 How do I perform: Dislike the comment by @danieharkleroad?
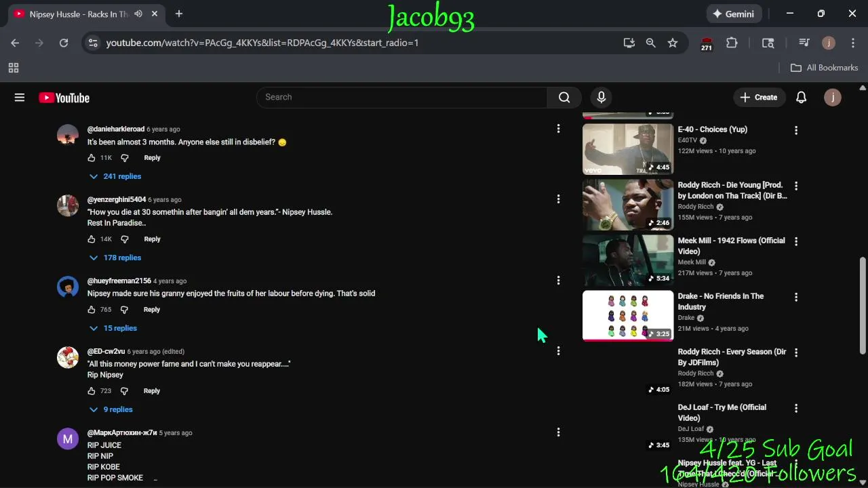(124, 158)
